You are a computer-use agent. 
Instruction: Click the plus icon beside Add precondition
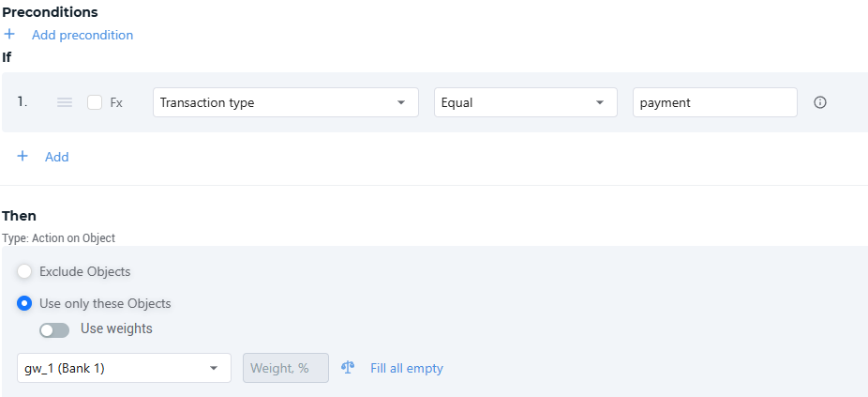tap(9, 35)
